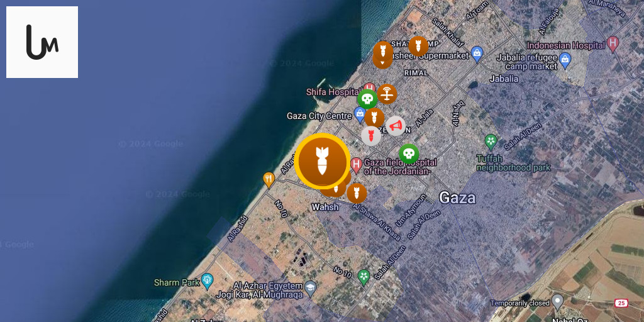This screenshot has width=644, height=322.
Task: Select the Gaza City Centre shopping bag pin
Action: (360, 115)
